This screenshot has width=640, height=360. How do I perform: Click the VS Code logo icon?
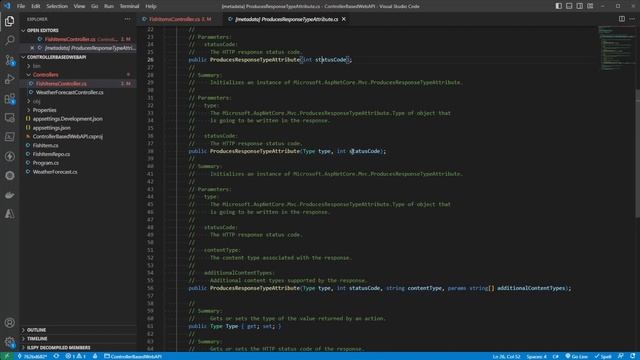pos(7,6)
